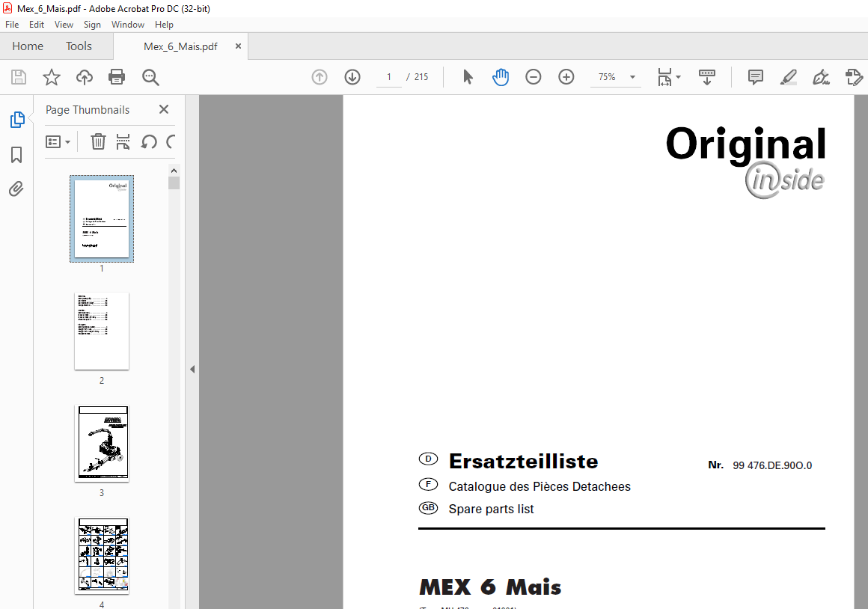Click the thumbnail panel scrollbar handle
This screenshot has height=609, width=868.
click(174, 183)
